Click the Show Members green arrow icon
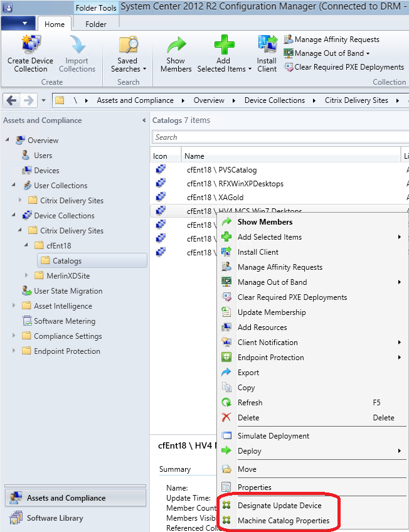Image resolution: width=409 pixels, height=532 pixels. (176, 46)
